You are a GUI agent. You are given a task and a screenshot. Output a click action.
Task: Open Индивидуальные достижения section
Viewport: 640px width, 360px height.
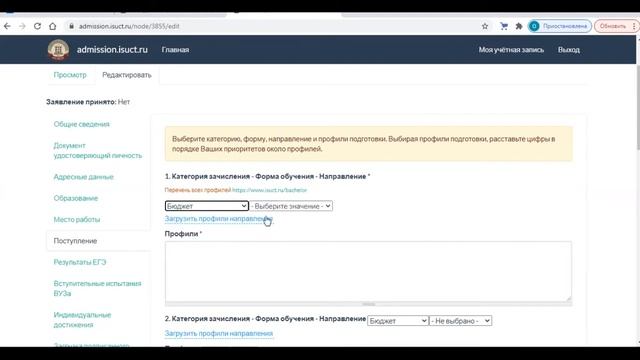pos(82,320)
